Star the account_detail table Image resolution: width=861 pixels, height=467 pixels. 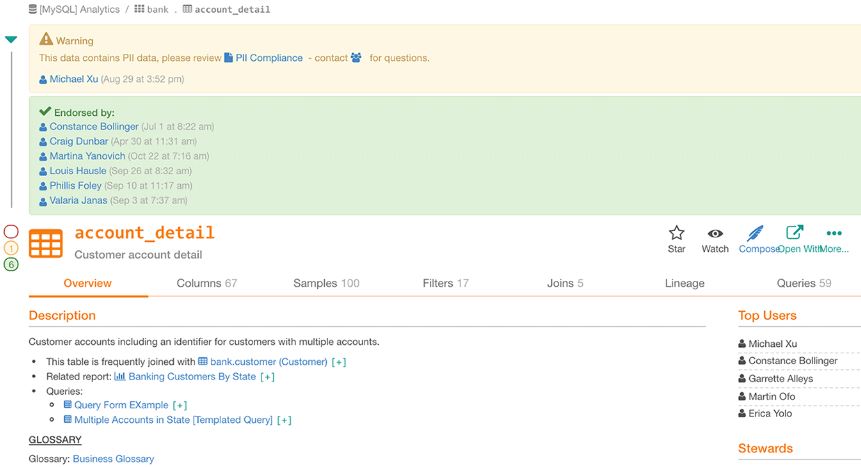pyautogui.click(x=676, y=240)
